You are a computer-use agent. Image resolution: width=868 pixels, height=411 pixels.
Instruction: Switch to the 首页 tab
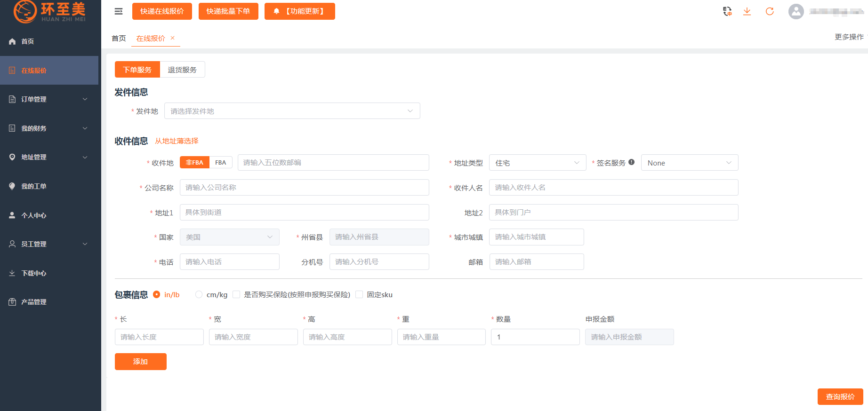point(119,38)
